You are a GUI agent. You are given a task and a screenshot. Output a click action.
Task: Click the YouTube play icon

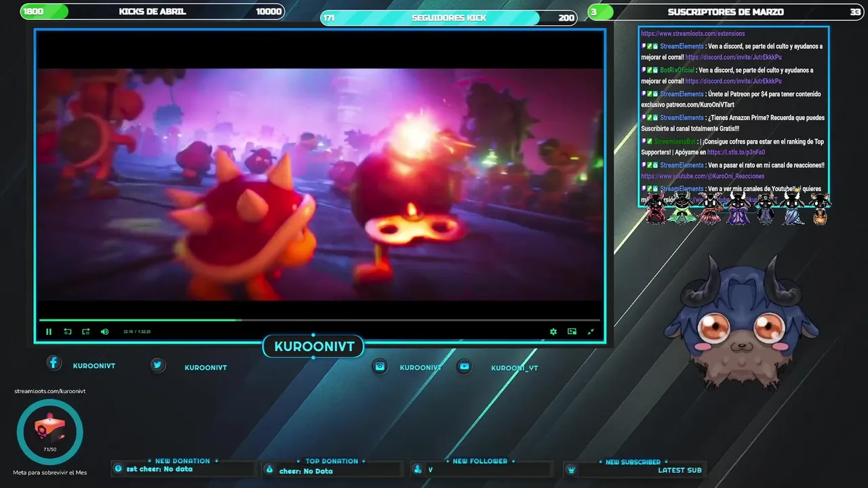pyautogui.click(x=465, y=366)
